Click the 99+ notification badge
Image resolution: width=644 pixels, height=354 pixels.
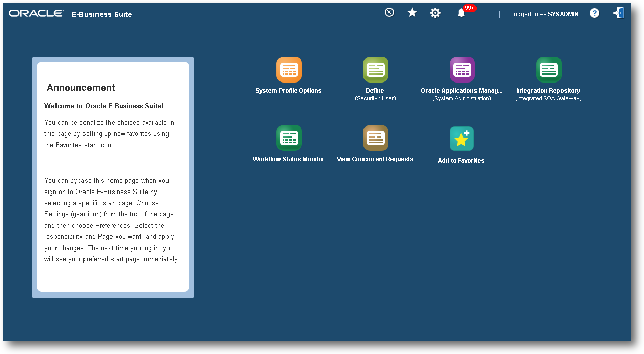pos(469,8)
